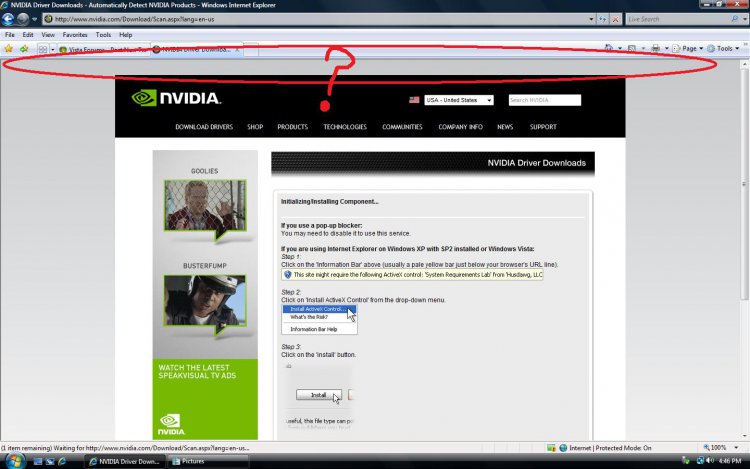Open the Page command menu
Viewport: 750px width, 469px height.
tap(688, 48)
